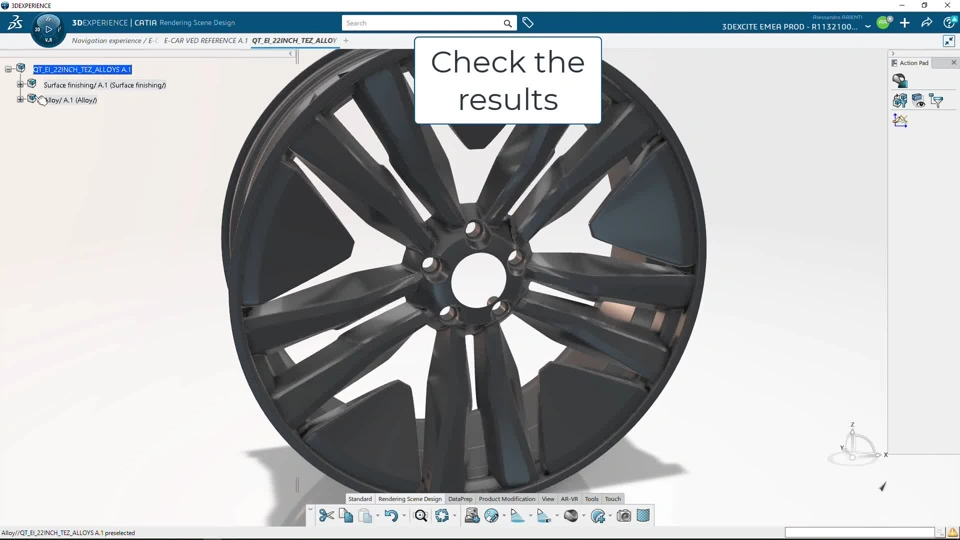Click the Cut scissors icon in toolbar
The height and width of the screenshot is (540, 960).
tap(326, 516)
